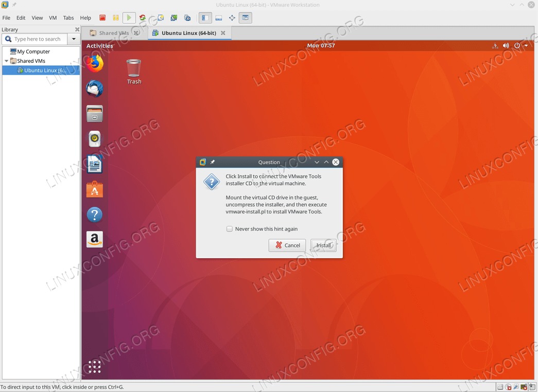
Task: Launch Firefox from the Ubuntu dock
Action: tap(95, 63)
